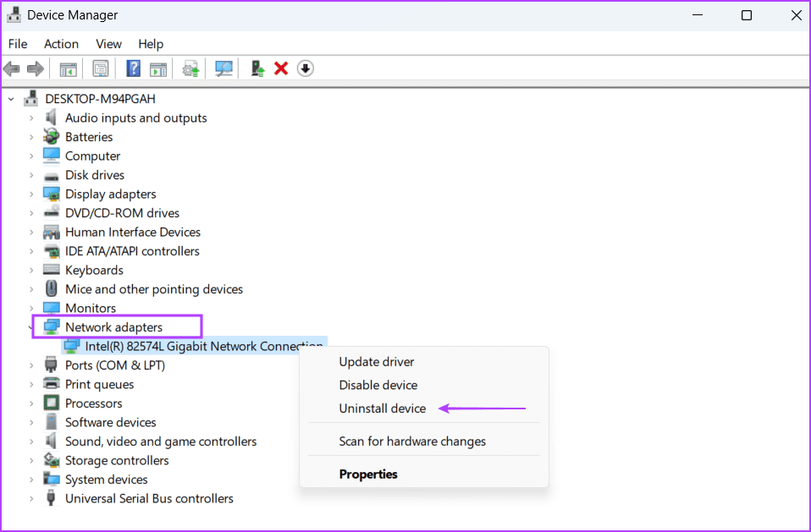Click the Audio inputs and outputs speaker icon

point(51,118)
